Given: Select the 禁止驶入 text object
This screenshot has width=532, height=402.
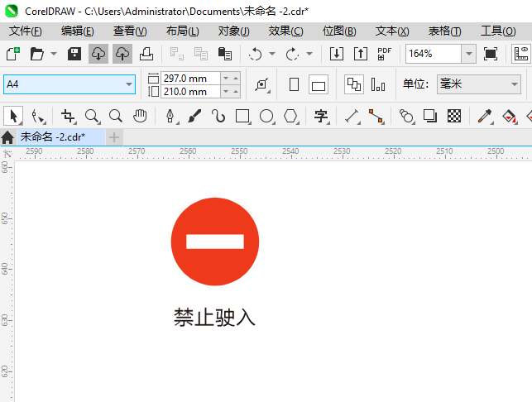Looking at the screenshot, I should (x=214, y=317).
